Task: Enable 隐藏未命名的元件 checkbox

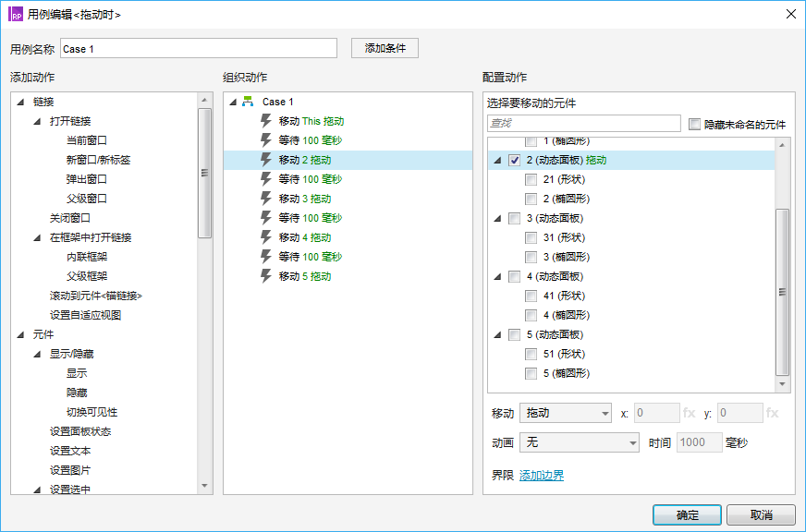Action: coord(695,124)
